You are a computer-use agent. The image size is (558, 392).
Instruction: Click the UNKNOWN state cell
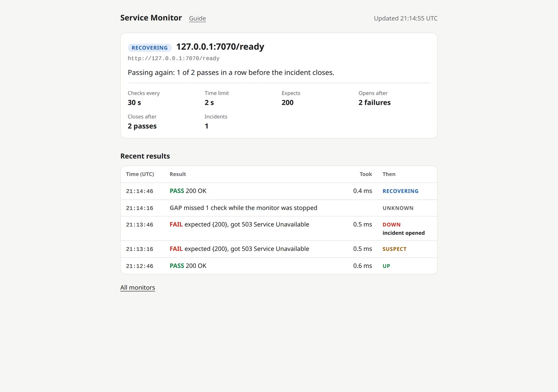click(398, 208)
